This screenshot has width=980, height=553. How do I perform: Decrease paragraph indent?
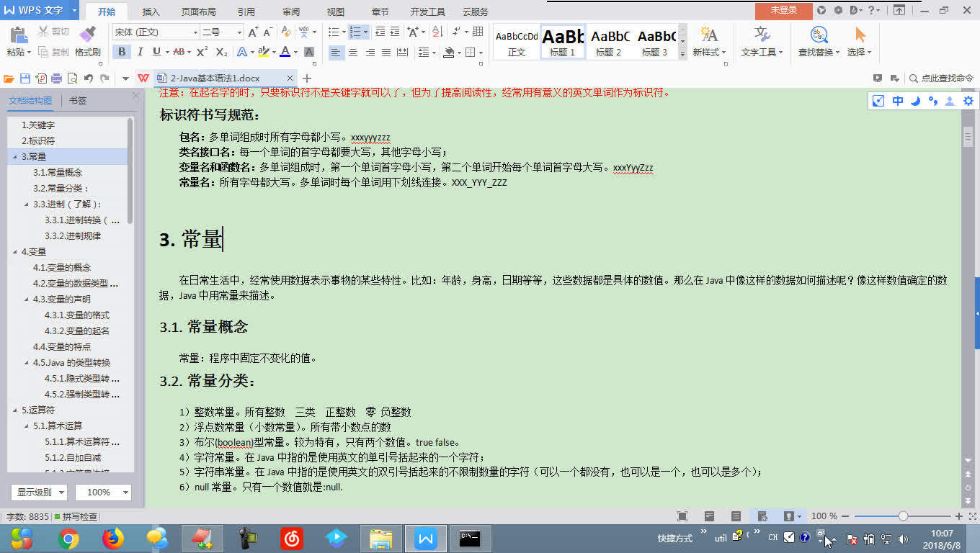point(380,32)
